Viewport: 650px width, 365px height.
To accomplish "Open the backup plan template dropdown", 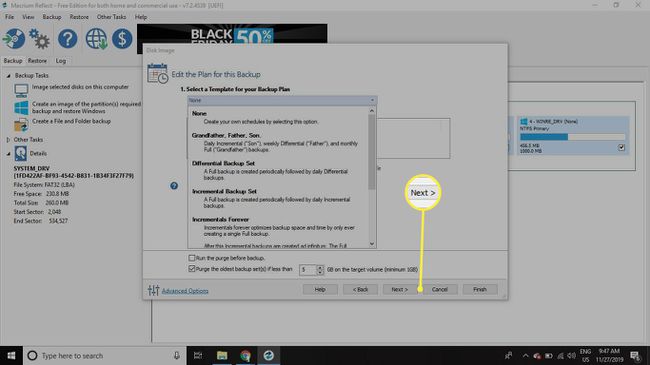I will click(282, 100).
